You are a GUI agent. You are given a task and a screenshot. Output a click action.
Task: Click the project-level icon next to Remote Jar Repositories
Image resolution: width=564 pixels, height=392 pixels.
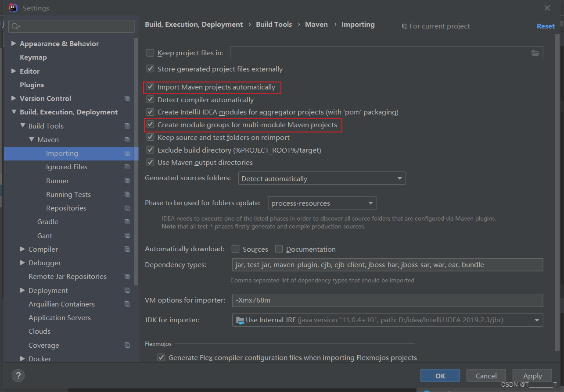pos(127,277)
